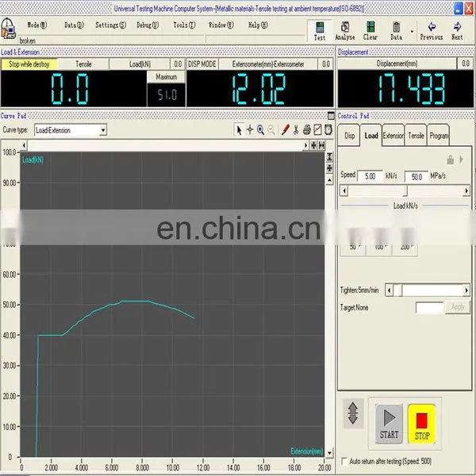The image size is (476, 476).
Task: Click the MPa/s speed input field
Action: (x=416, y=176)
